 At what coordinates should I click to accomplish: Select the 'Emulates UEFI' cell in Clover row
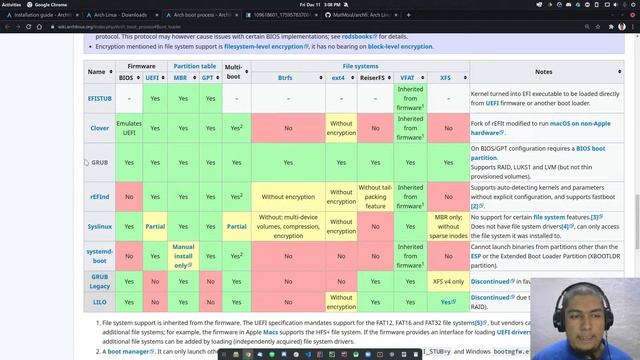coord(129,128)
